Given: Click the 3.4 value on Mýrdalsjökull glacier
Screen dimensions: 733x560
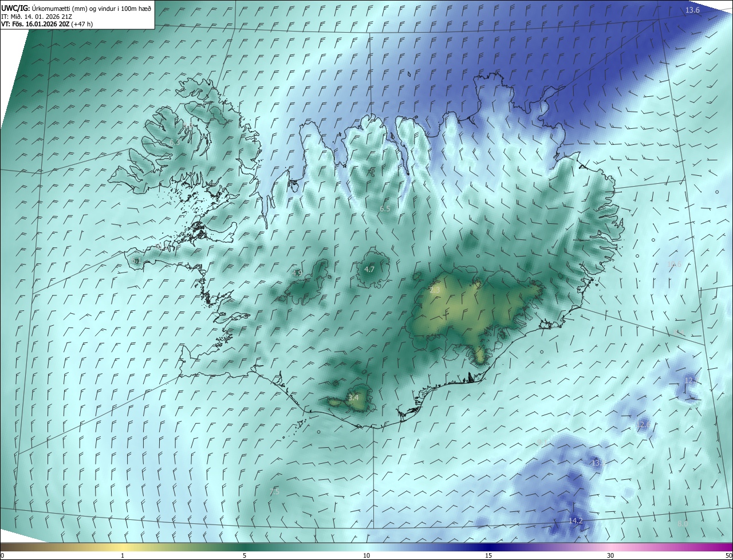Looking at the screenshot, I should pos(354,397).
